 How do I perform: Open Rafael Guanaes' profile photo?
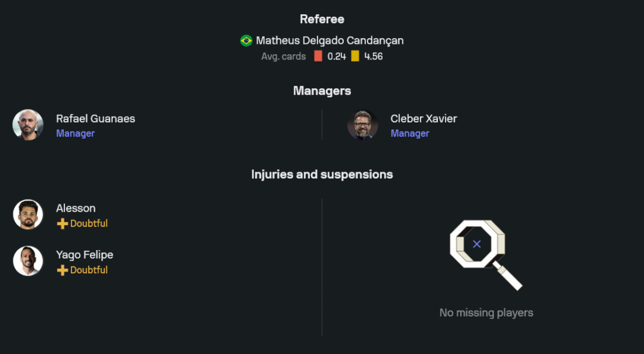(x=28, y=125)
